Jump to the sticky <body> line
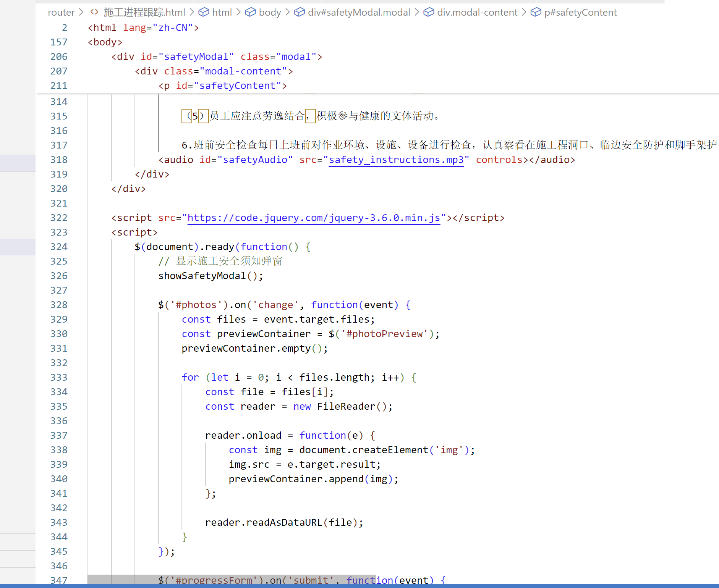719x588 pixels. tap(105, 42)
